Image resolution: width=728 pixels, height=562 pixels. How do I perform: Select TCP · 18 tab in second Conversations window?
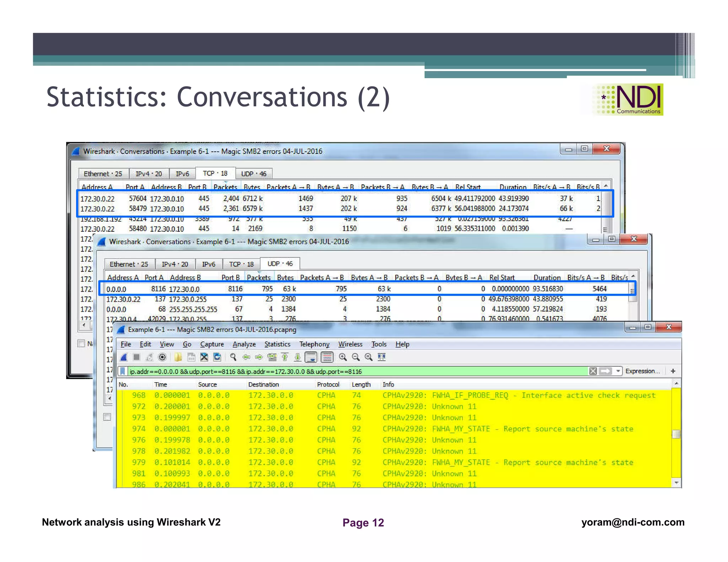point(241,264)
